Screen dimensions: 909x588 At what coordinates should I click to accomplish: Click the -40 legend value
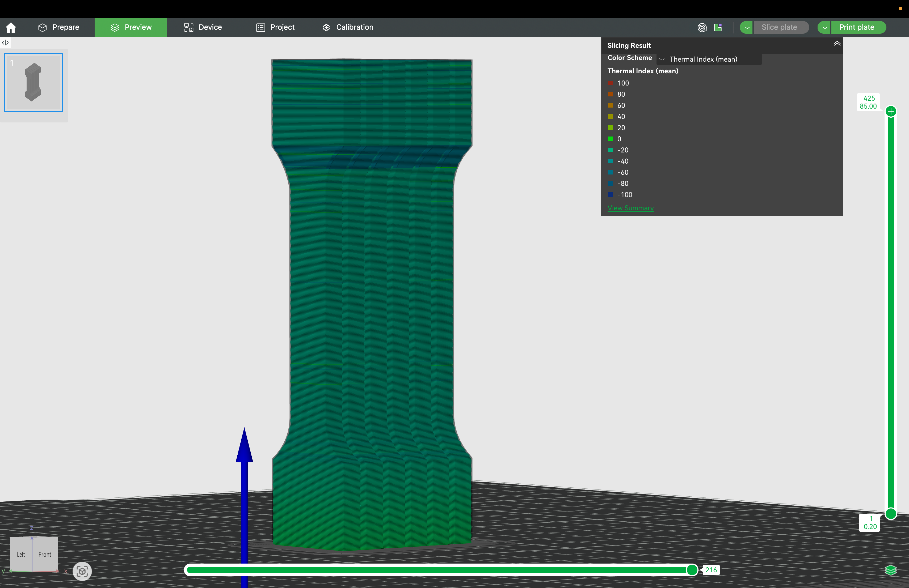623,161
